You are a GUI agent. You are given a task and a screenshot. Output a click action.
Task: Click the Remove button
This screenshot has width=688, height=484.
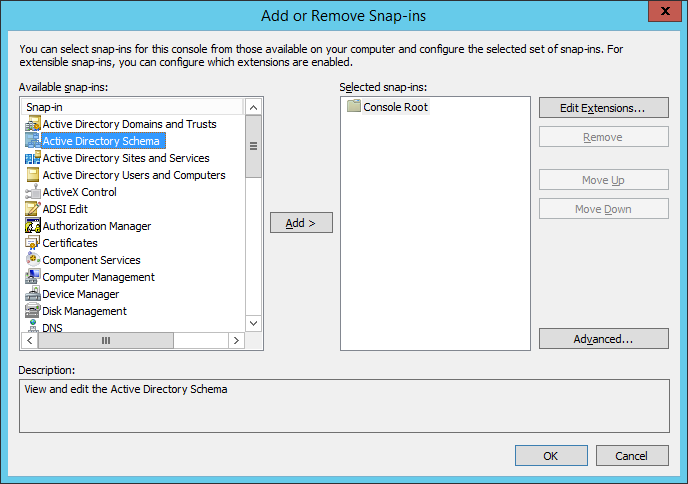tap(604, 137)
